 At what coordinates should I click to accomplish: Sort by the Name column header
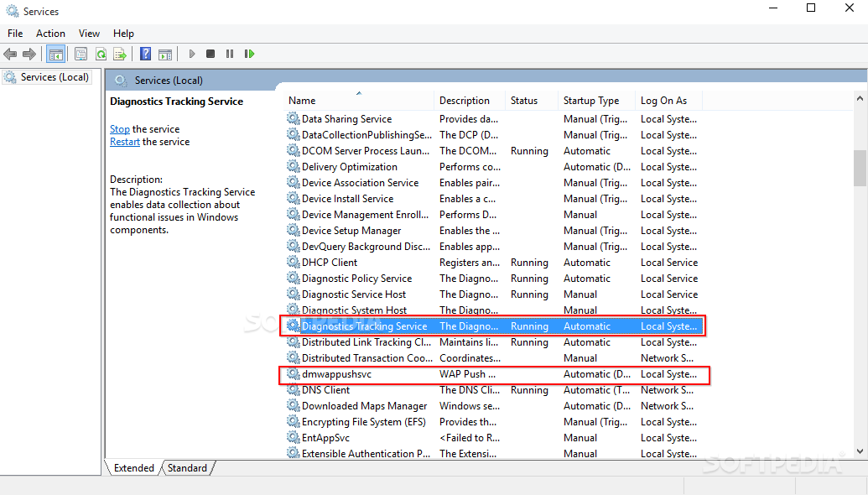pos(359,100)
